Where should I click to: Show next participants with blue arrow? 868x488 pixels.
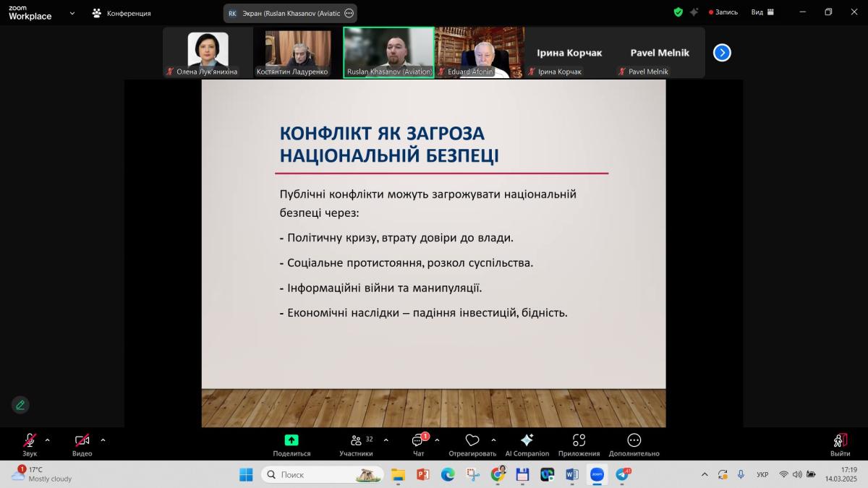722,53
